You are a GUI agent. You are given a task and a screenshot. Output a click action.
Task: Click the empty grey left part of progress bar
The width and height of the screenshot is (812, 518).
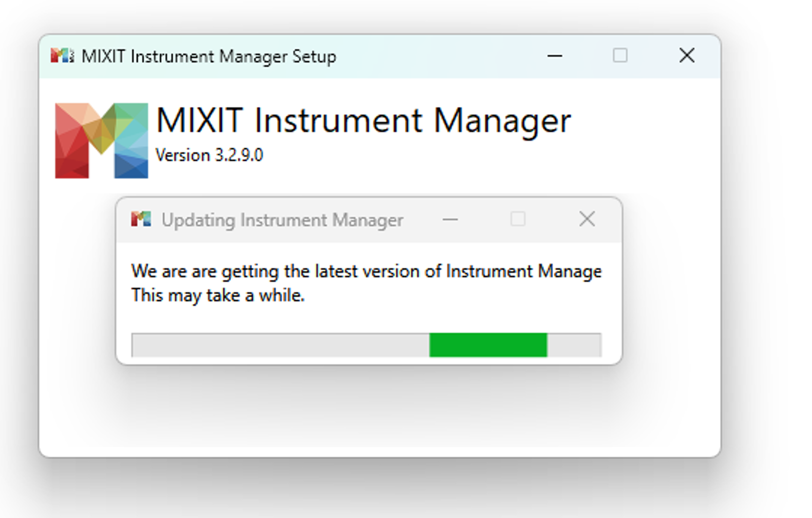(279, 345)
